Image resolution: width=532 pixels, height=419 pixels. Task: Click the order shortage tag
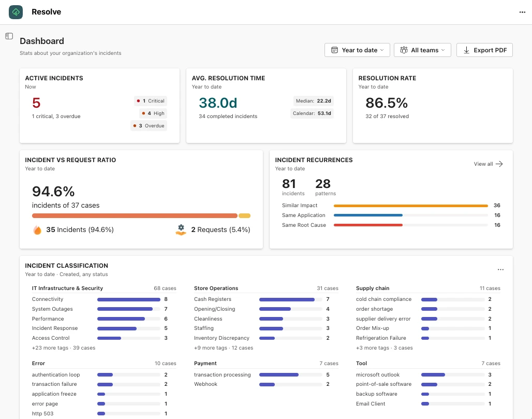point(374,309)
